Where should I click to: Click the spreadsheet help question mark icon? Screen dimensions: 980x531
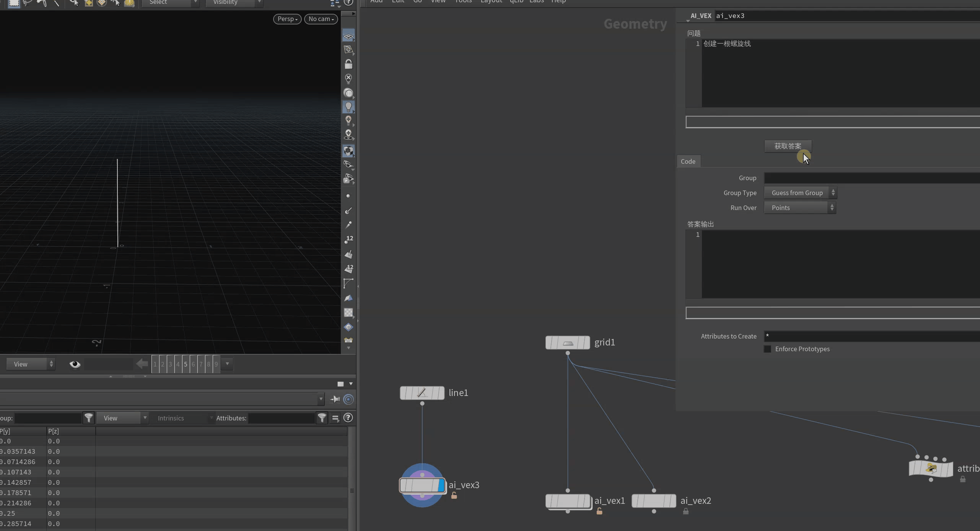348,418
